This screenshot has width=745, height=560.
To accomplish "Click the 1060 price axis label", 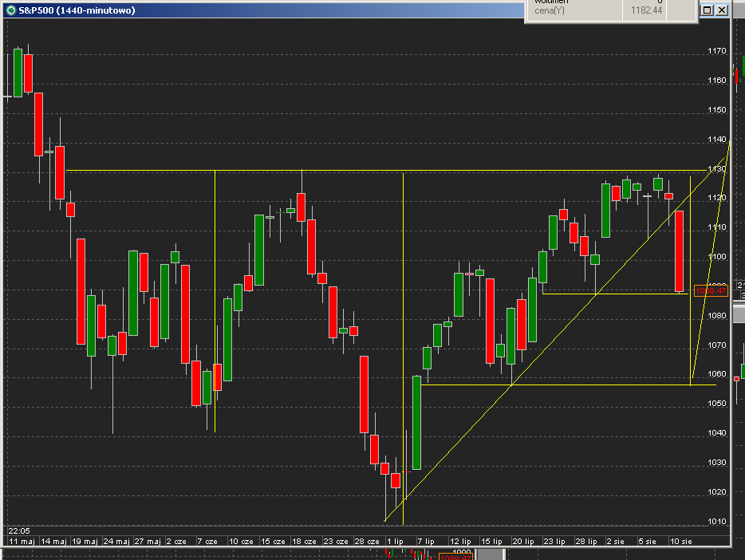I will coord(716,374).
